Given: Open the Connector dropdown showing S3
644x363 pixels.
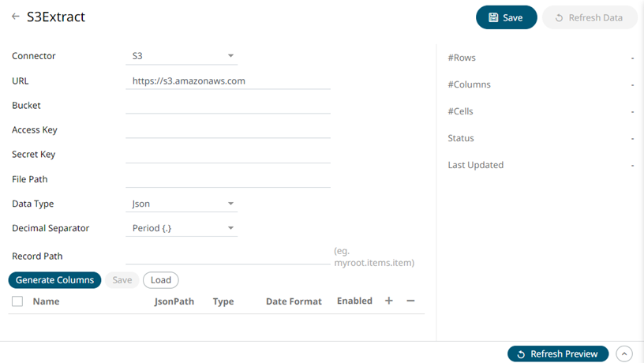Looking at the screenshot, I should 182,56.
